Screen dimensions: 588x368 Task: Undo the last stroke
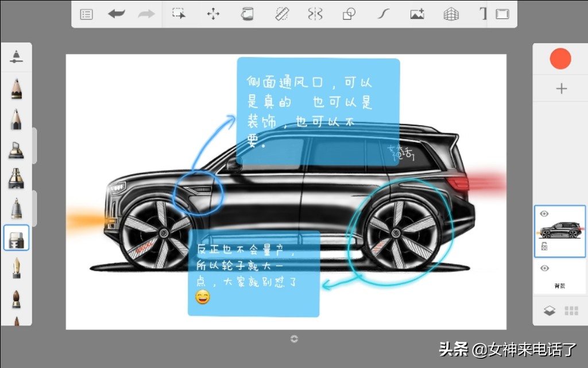(117, 14)
